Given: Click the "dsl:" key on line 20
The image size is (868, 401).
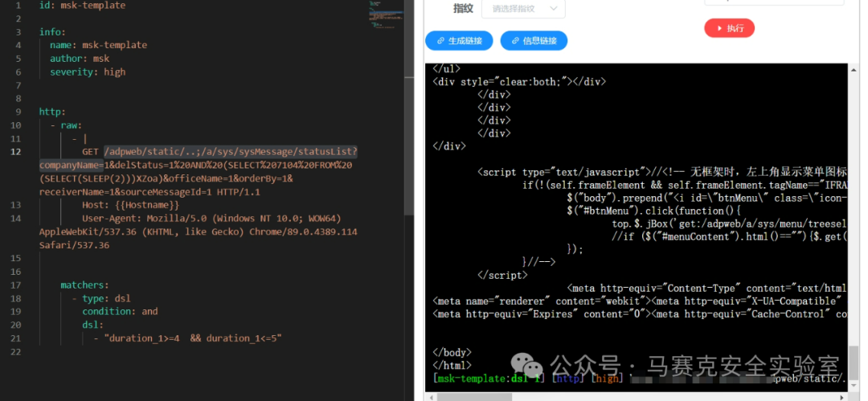Looking at the screenshot, I should click(x=93, y=325).
